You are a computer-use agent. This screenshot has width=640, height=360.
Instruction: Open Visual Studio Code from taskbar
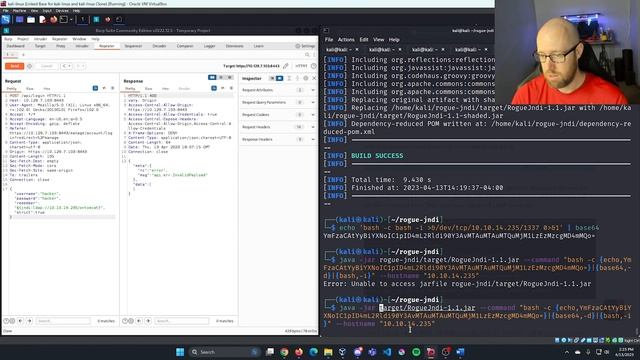tap(387, 352)
